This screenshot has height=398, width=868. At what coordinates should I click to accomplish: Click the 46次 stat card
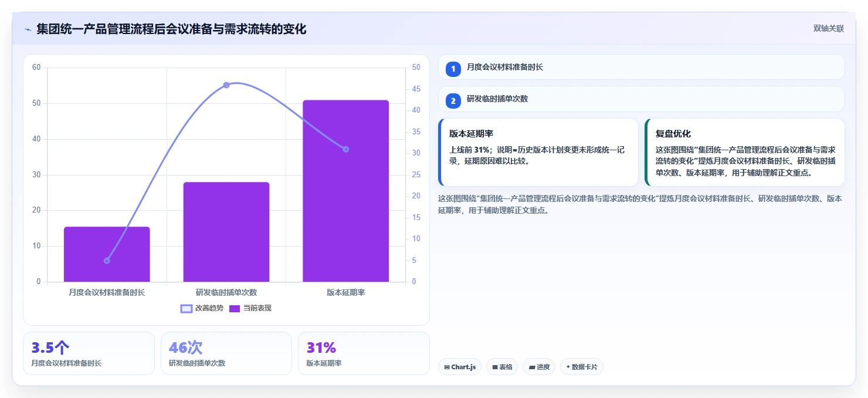pos(226,353)
